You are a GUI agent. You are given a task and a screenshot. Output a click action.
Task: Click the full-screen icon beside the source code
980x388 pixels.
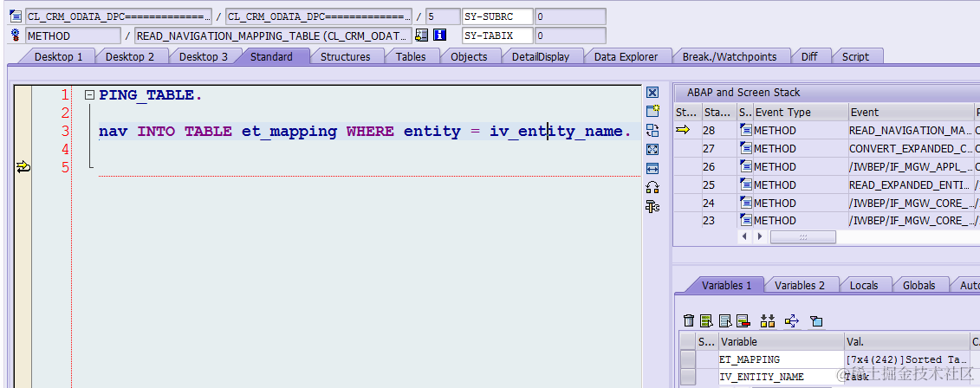pyautogui.click(x=652, y=149)
